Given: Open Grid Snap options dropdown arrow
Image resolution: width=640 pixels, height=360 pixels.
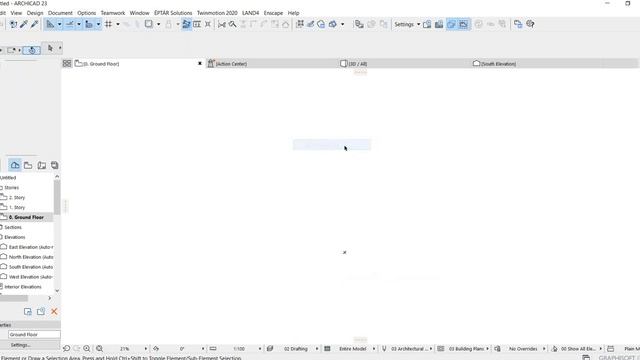Looking at the screenshot, I should (x=118, y=24).
